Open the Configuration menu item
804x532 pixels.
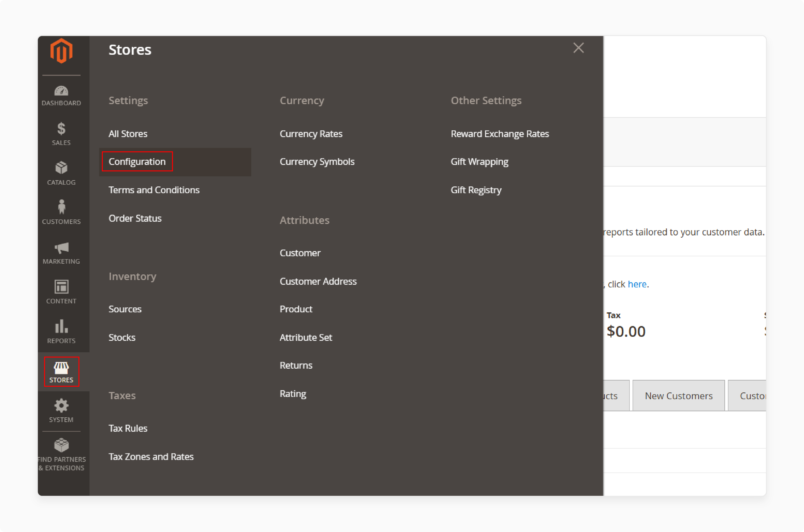[x=137, y=162]
